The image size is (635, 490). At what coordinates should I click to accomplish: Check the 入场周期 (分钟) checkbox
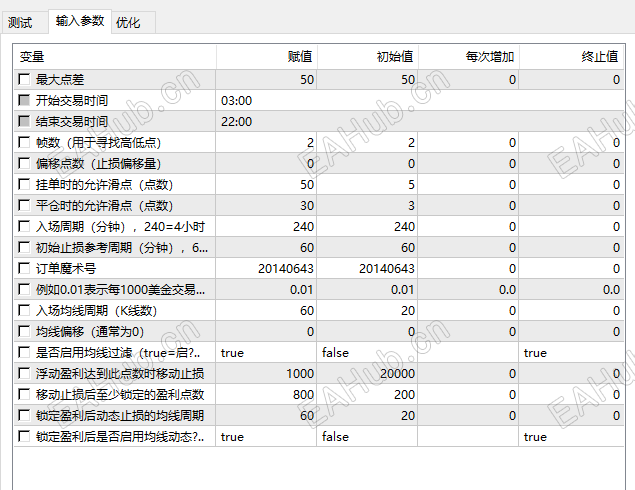pos(24,226)
